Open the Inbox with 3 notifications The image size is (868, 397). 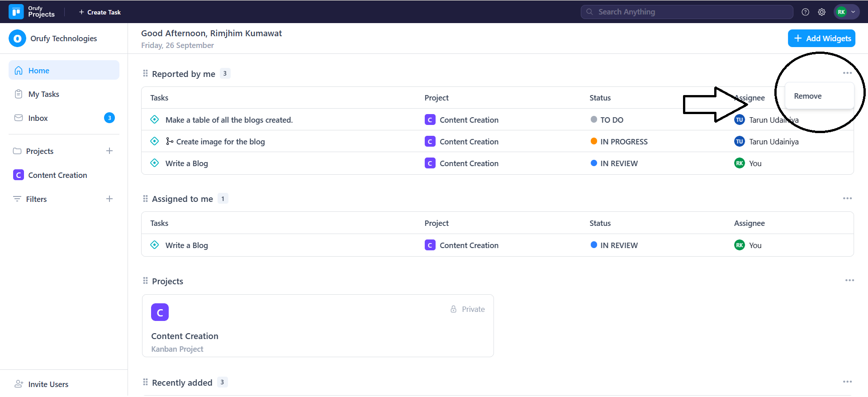pyautogui.click(x=38, y=118)
